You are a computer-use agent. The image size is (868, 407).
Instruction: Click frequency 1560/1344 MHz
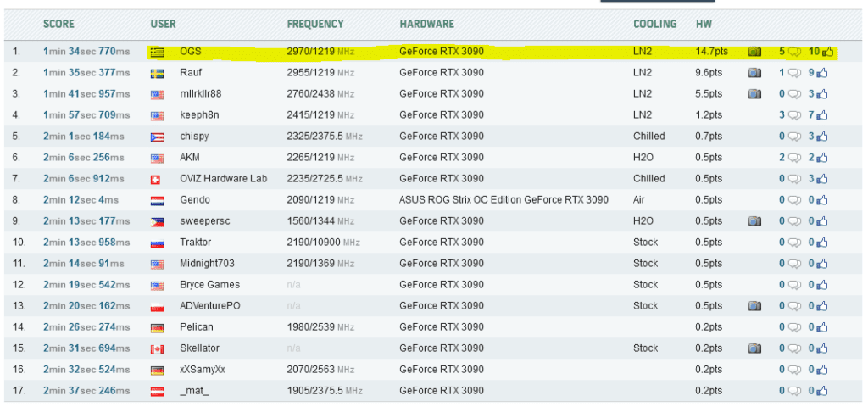pyautogui.click(x=320, y=221)
